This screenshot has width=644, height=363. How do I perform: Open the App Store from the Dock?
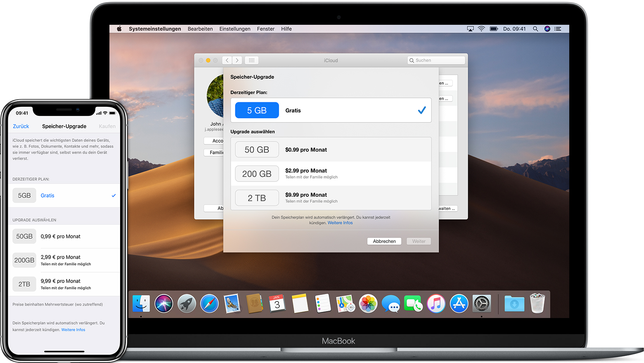pos(459,304)
